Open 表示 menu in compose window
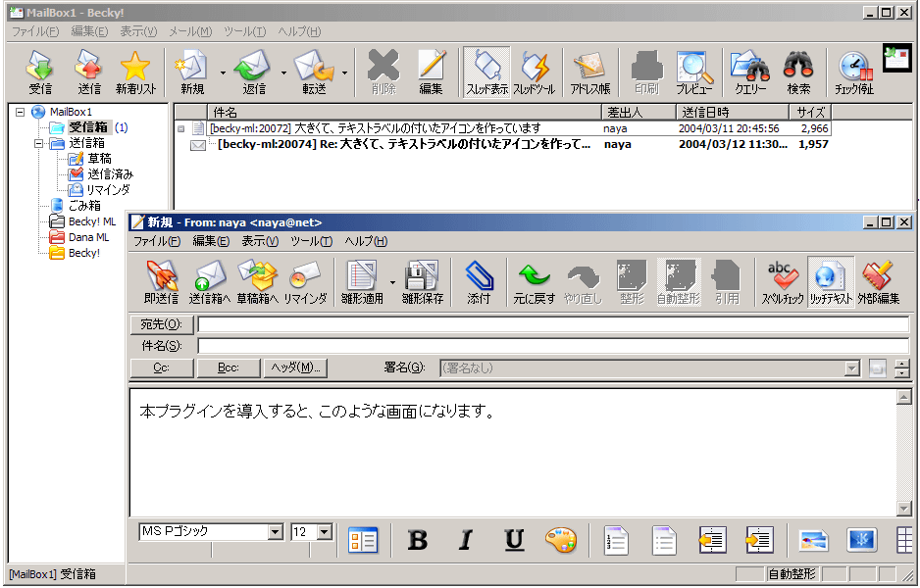Screen dimensions: 920x588 (260, 241)
